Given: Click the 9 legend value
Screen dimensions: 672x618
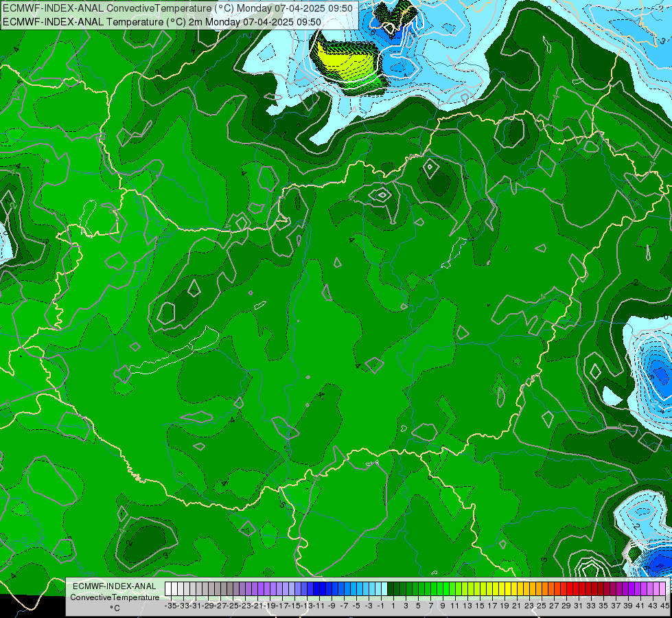Looking at the screenshot, I should point(443,606).
